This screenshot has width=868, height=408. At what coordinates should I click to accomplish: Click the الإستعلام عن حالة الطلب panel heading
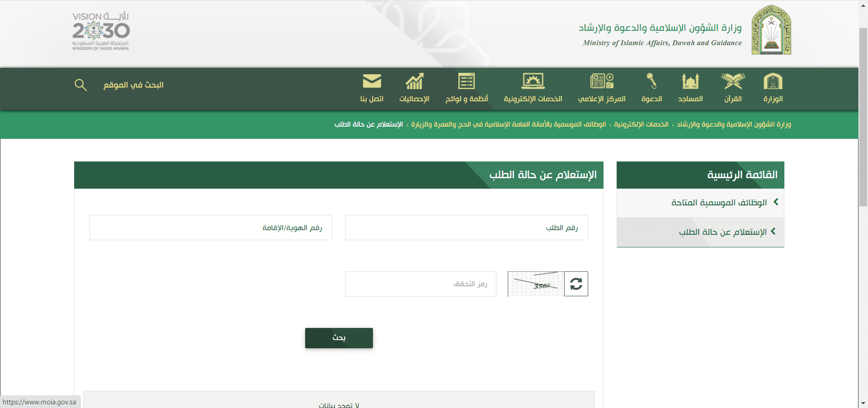542,175
